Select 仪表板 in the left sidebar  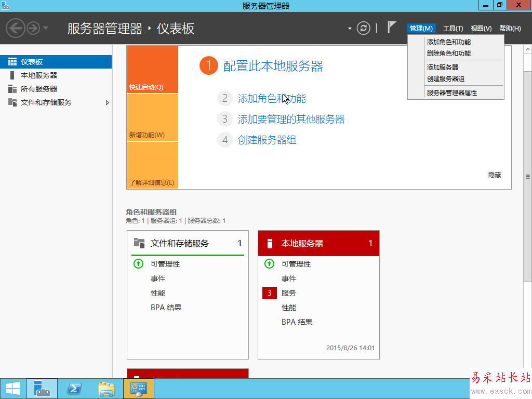point(56,62)
